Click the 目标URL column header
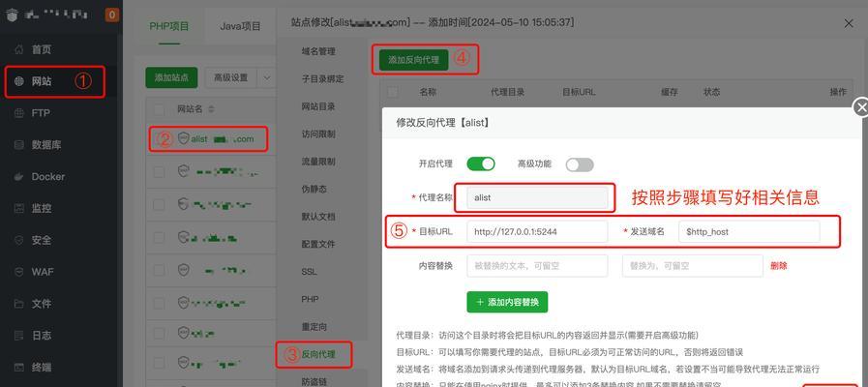The width and height of the screenshot is (868, 387). 579,92
